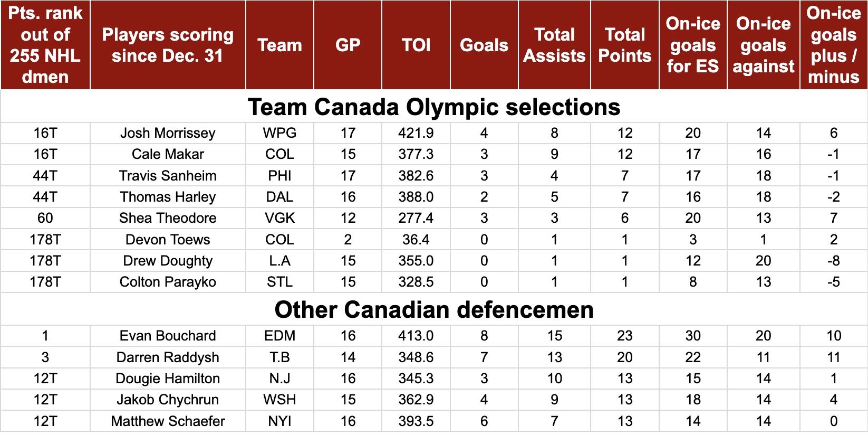Click the "Other Canadian defencemen" section heading
Viewport: 868px width, 435px height.
(x=433, y=309)
